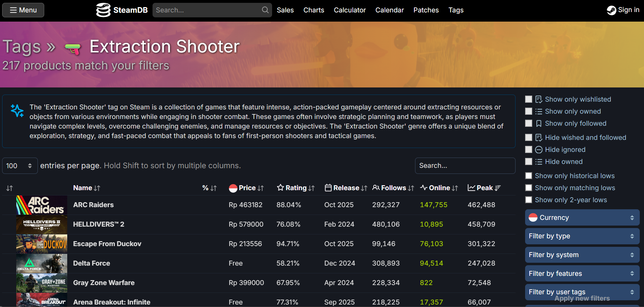Viewport: 644px width, 307px height.
Task: Click the sparkle AI icon in description box
Action: point(17,111)
